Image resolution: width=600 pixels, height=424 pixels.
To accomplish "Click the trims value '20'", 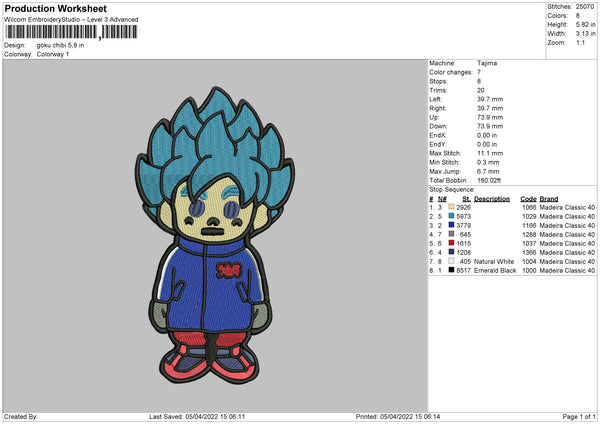I will click(x=481, y=90).
